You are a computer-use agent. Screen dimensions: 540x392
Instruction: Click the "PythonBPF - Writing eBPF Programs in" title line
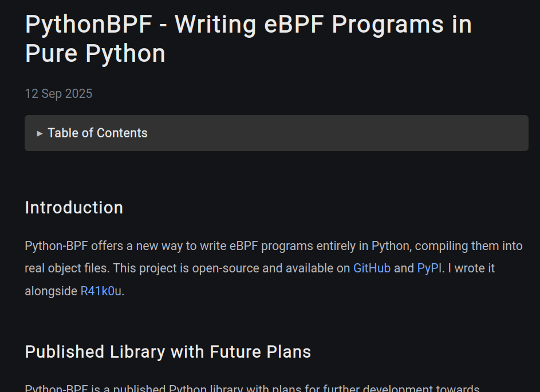[249, 25]
